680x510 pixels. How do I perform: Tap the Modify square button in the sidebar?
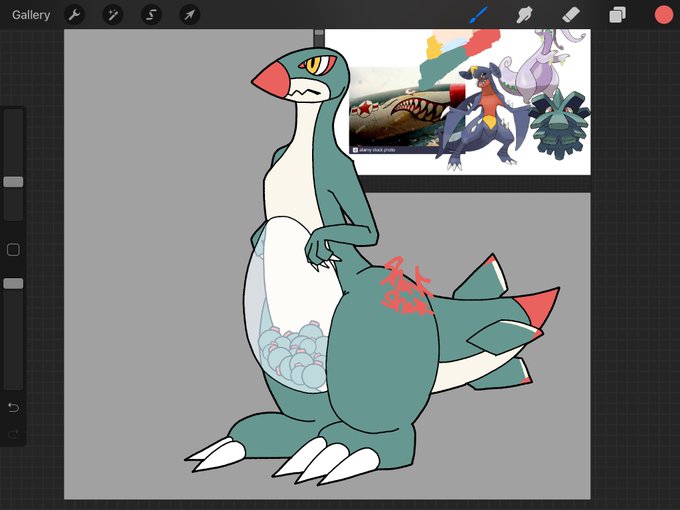point(13,250)
